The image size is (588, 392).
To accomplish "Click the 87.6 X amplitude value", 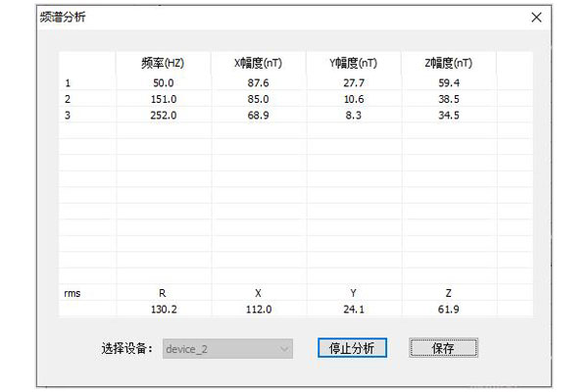I will 258,83.
